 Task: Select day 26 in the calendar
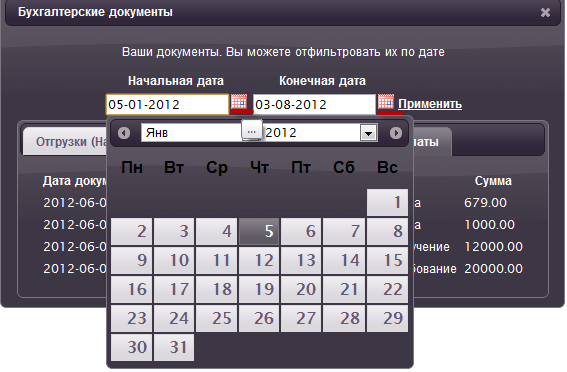click(259, 318)
